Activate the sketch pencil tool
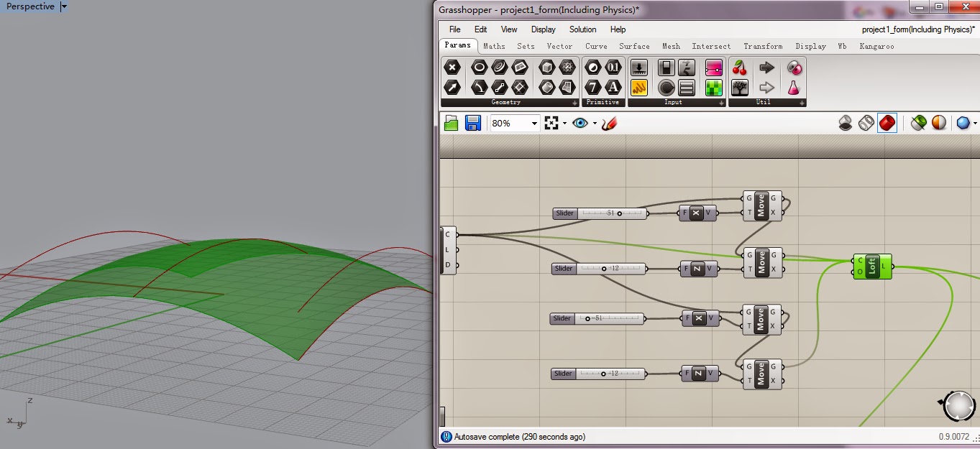 (x=609, y=123)
